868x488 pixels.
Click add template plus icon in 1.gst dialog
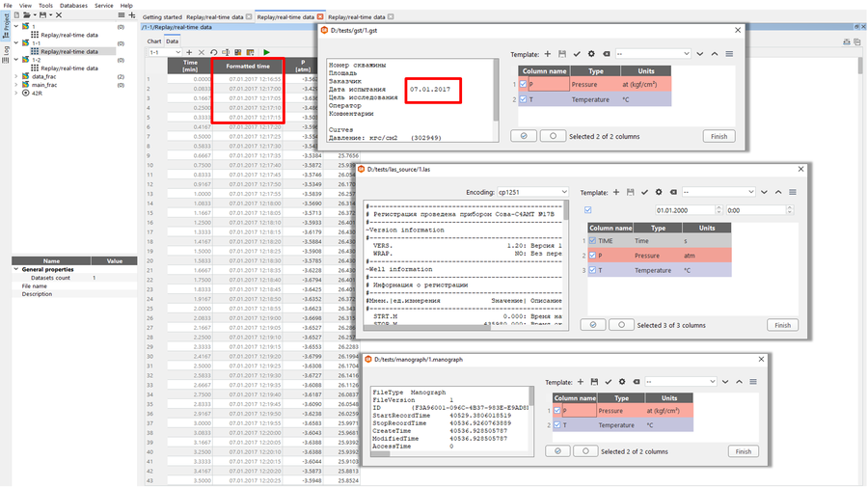(x=548, y=54)
